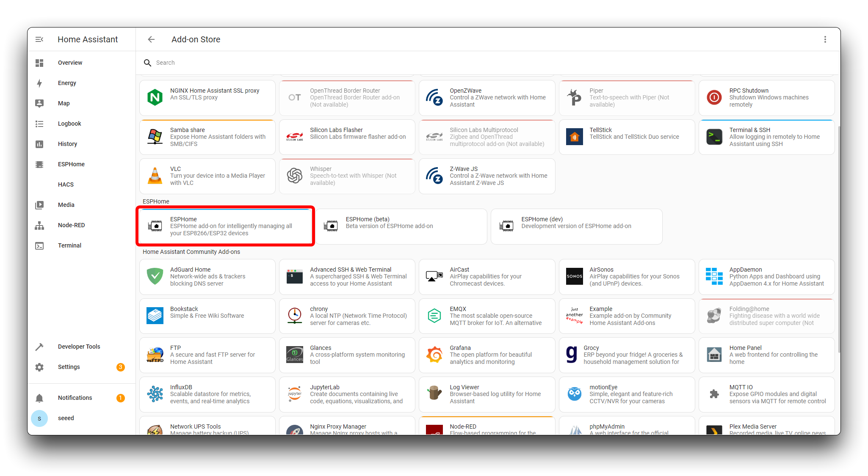The image size is (868, 476).
Task: Click the AdGuard Home shield icon
Action: pyautogui.click(x=155, y=276)
